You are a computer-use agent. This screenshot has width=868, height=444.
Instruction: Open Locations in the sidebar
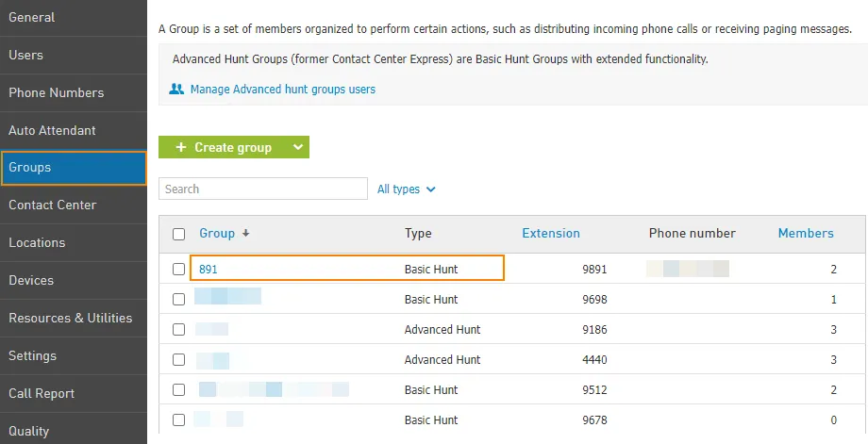pos(74,242)
